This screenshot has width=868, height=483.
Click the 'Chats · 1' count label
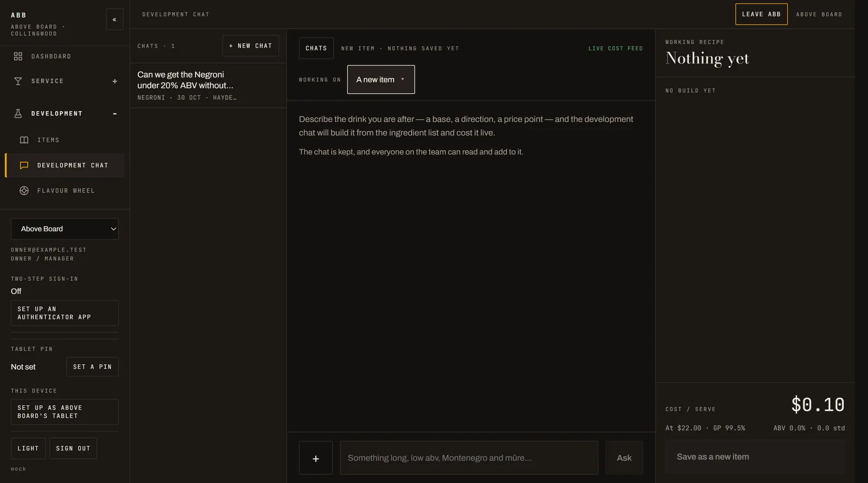pos(156,46)
